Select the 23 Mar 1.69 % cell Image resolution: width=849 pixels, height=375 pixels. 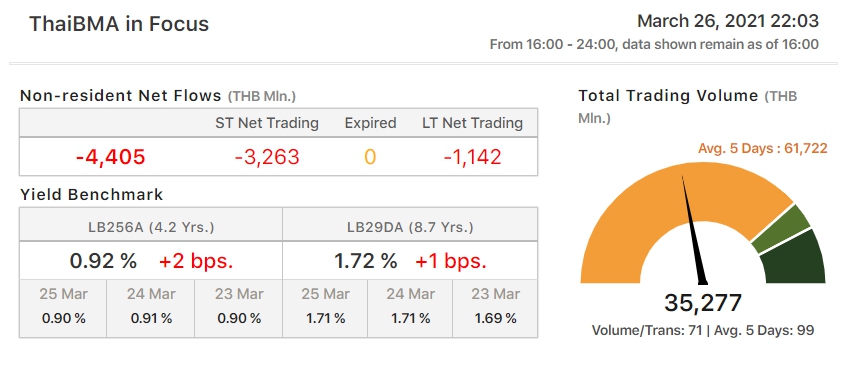pyautogui.click(x=495, y=308)
